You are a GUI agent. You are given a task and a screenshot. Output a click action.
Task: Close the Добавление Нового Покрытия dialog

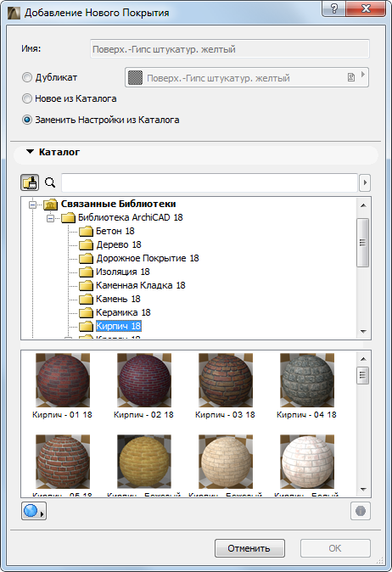[366, 8]
